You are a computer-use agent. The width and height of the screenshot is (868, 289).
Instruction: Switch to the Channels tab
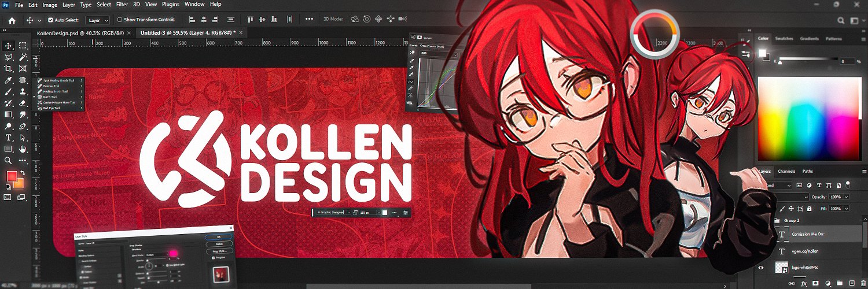[x=786, y=172]
